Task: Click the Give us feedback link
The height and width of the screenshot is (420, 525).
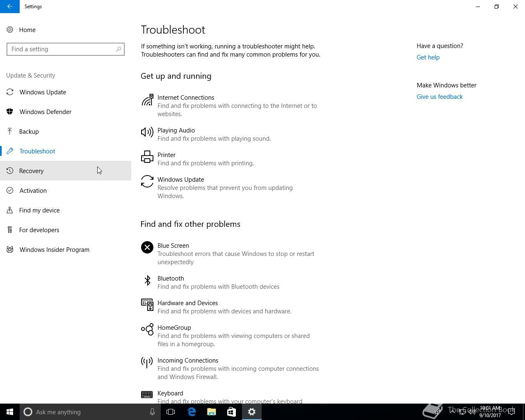Action: click(440, 97)
